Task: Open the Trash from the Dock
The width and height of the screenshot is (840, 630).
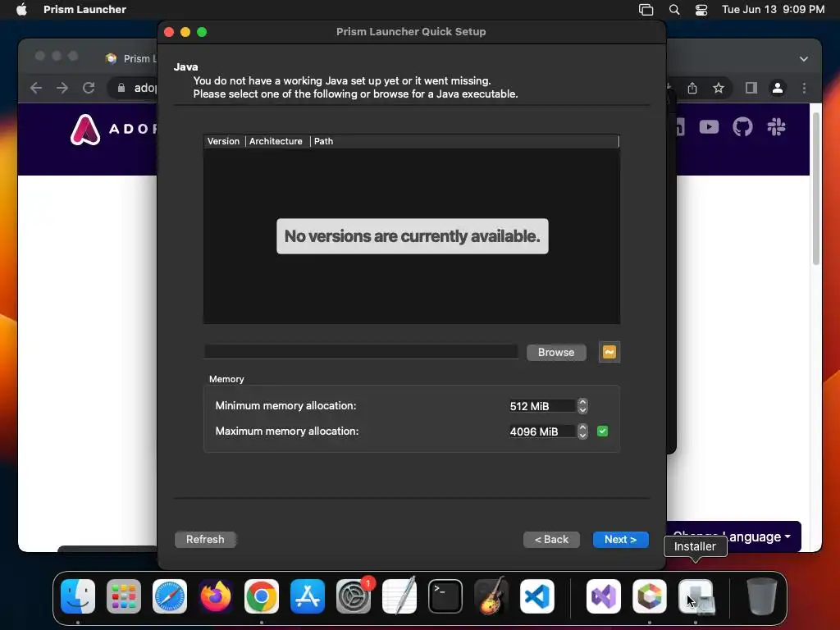Action: [x=762, y=596]
